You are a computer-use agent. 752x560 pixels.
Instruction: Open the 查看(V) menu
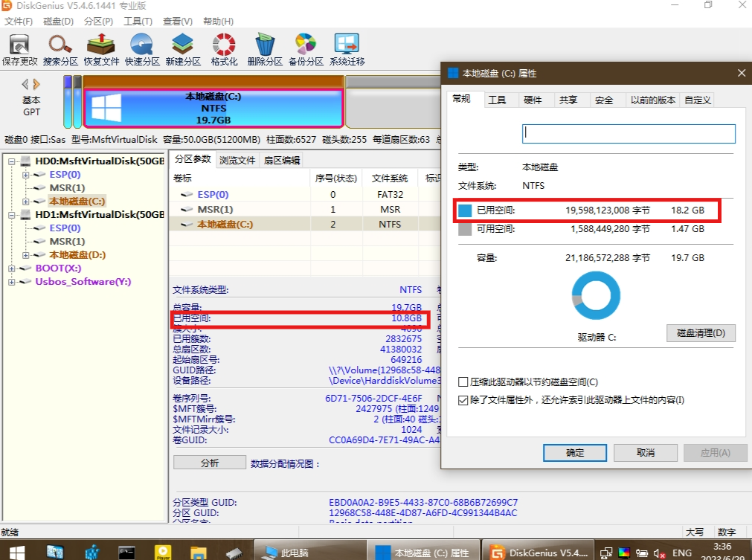coord(178,22)
